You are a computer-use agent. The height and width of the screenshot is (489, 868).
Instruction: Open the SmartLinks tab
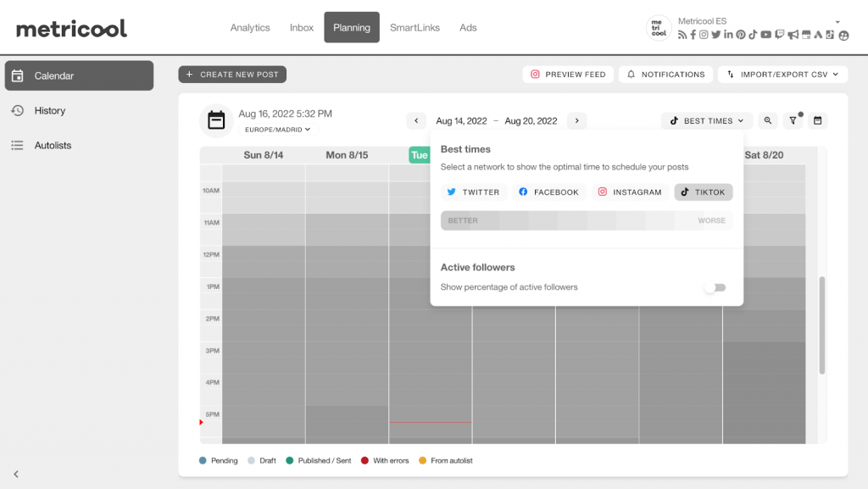[415, 28]
